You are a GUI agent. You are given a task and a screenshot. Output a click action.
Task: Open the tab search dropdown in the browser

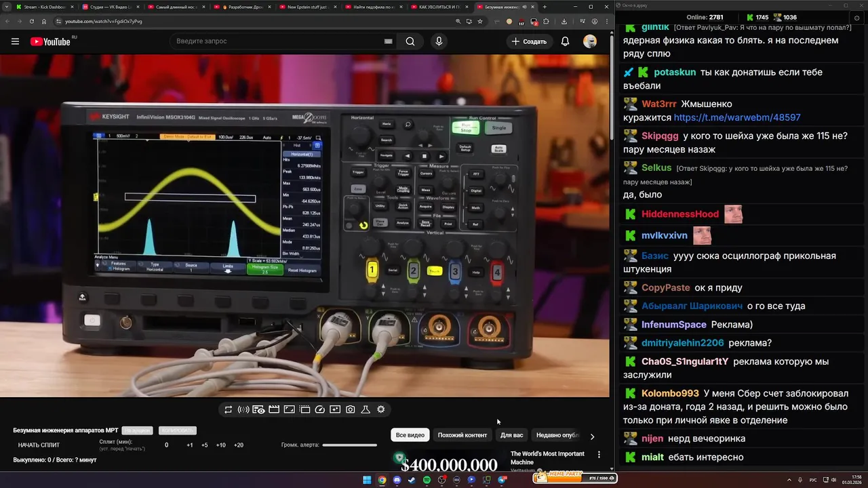coord(5,7)
